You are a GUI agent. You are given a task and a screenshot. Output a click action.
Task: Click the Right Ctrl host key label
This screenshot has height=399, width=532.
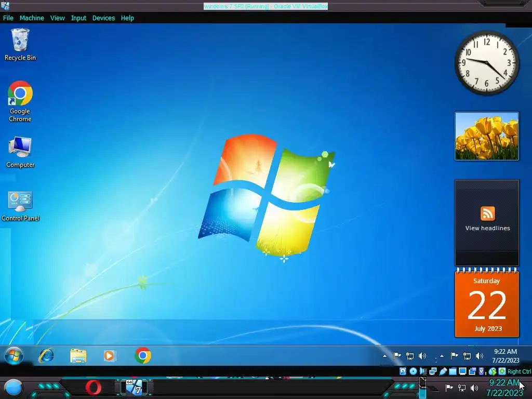click(519, 371)
